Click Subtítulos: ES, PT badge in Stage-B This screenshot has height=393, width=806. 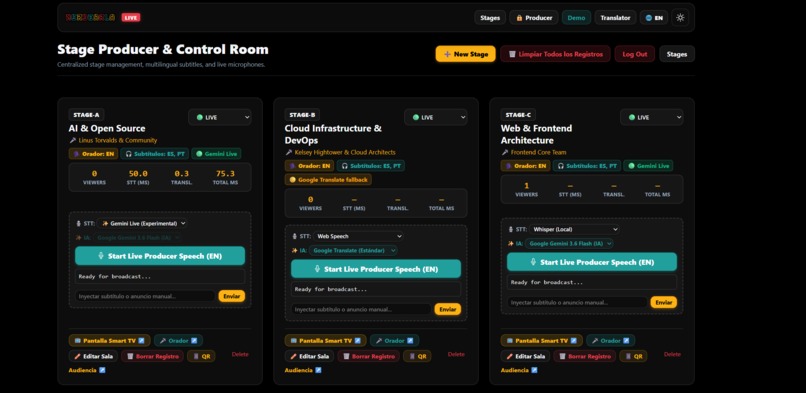(371, 165)
